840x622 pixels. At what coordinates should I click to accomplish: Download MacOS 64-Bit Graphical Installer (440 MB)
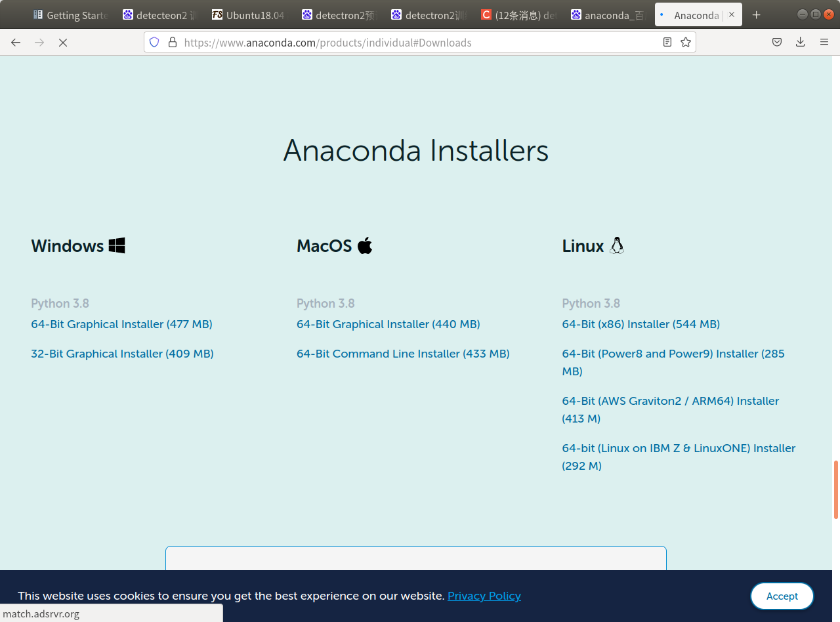pos(388,324)
